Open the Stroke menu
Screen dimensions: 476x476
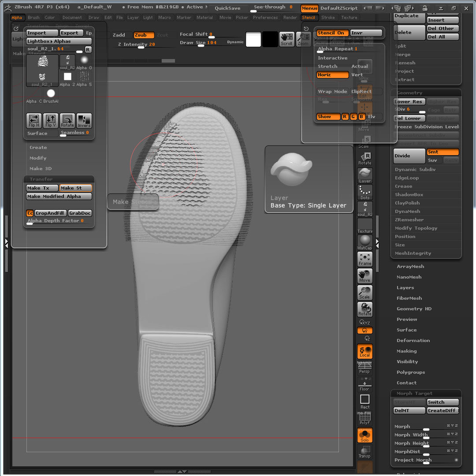pyautogui.click(x=328, y=18)
